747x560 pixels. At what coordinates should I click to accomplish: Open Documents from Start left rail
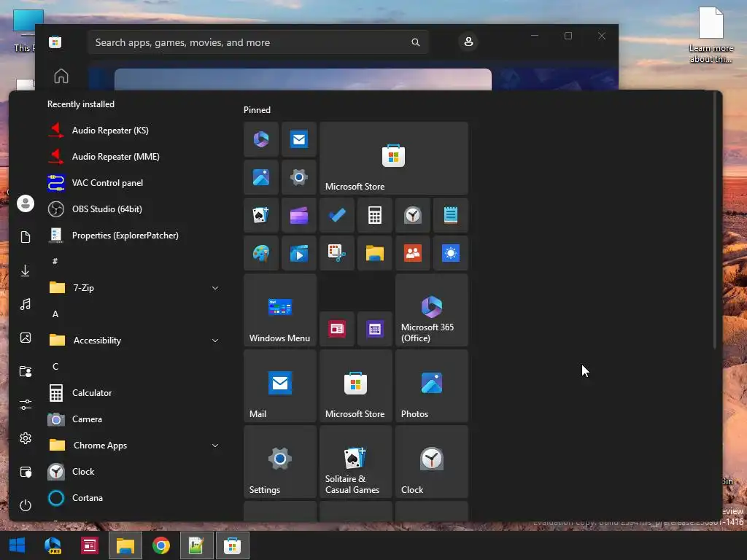point(26,237)
